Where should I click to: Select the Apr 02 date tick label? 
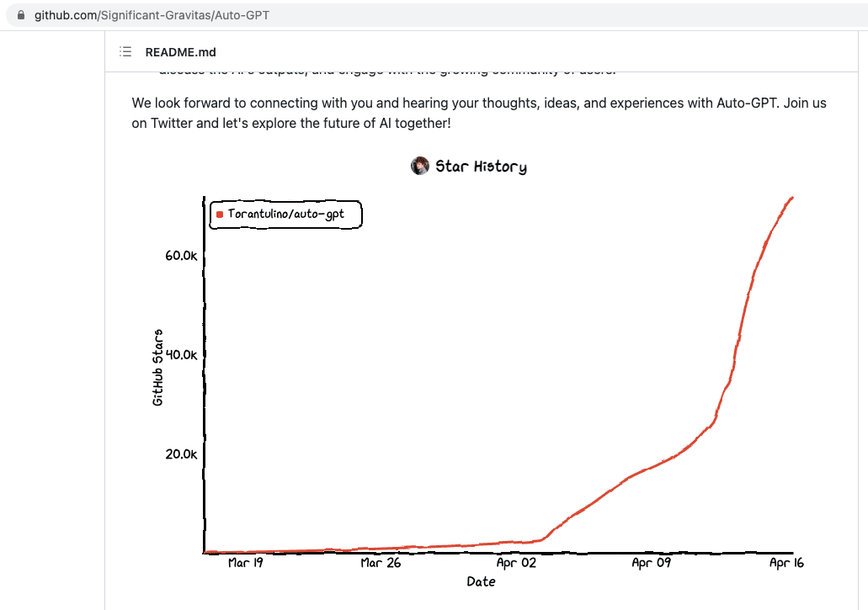[x=516, y=563]
